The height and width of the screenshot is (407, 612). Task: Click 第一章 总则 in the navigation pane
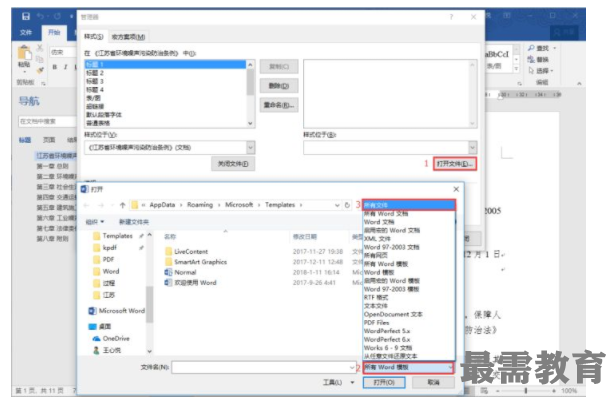pyautogui.click(x=52, y=166)
